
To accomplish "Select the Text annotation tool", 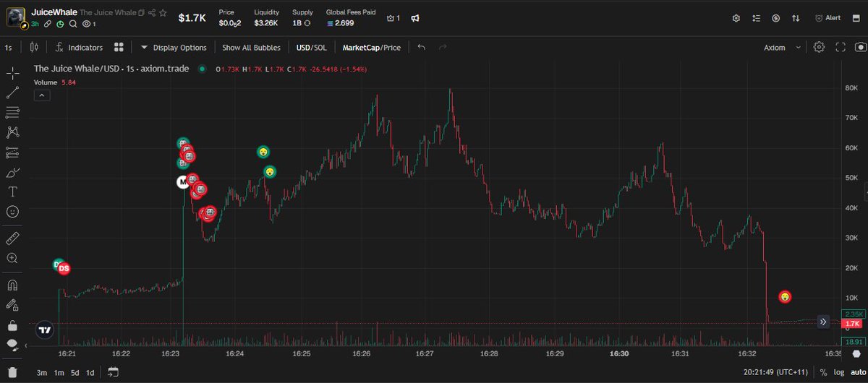I will pos(12,192).
